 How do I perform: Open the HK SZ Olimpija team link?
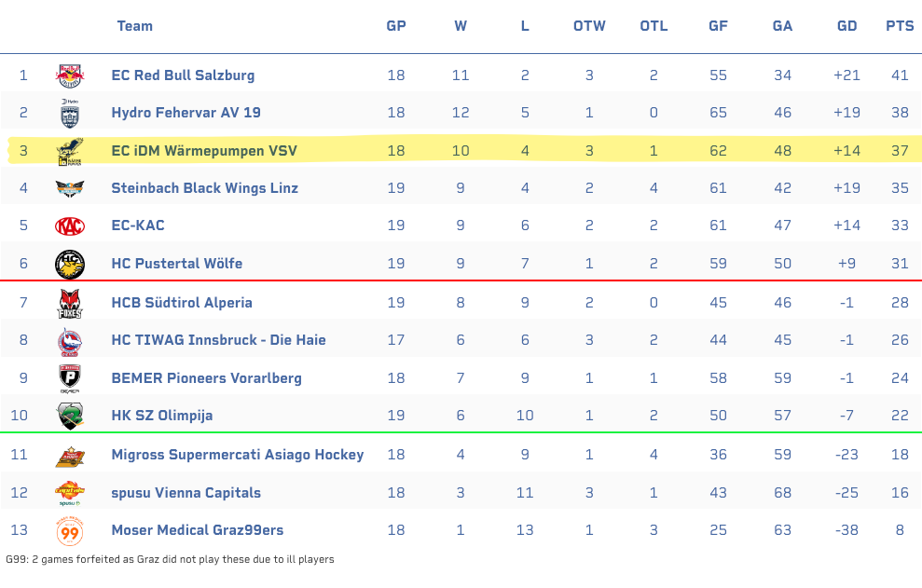[x=161, y=416]
